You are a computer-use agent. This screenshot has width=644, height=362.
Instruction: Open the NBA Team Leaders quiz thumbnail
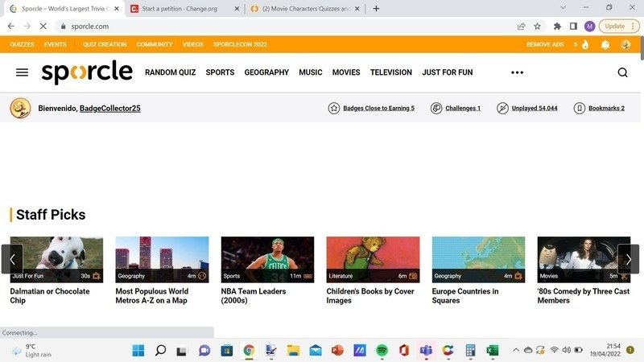[267, 259]
